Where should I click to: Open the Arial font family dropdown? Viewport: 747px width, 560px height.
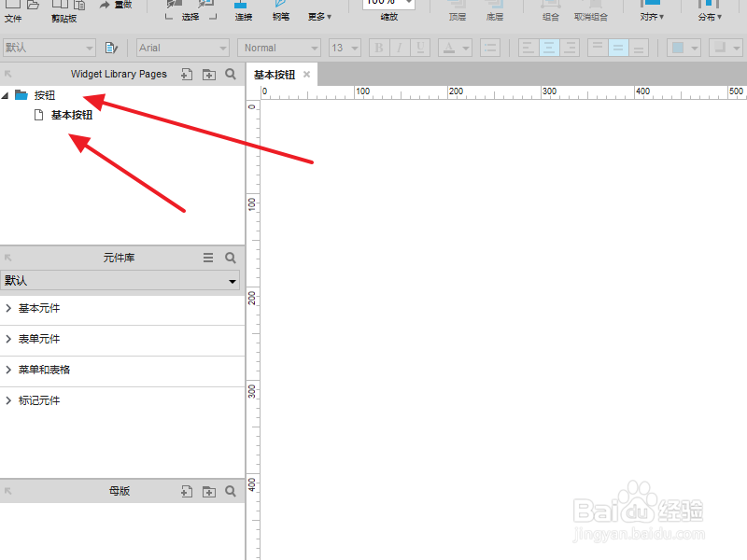coord(183,48)
